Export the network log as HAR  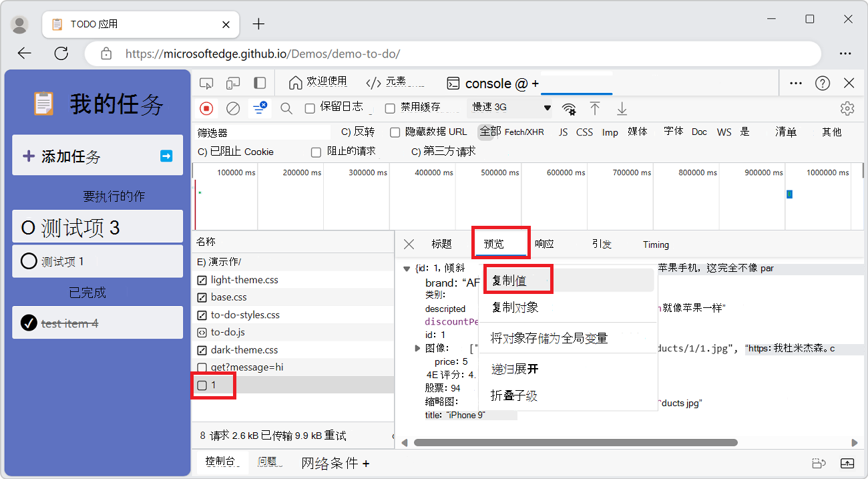point(622,108)
